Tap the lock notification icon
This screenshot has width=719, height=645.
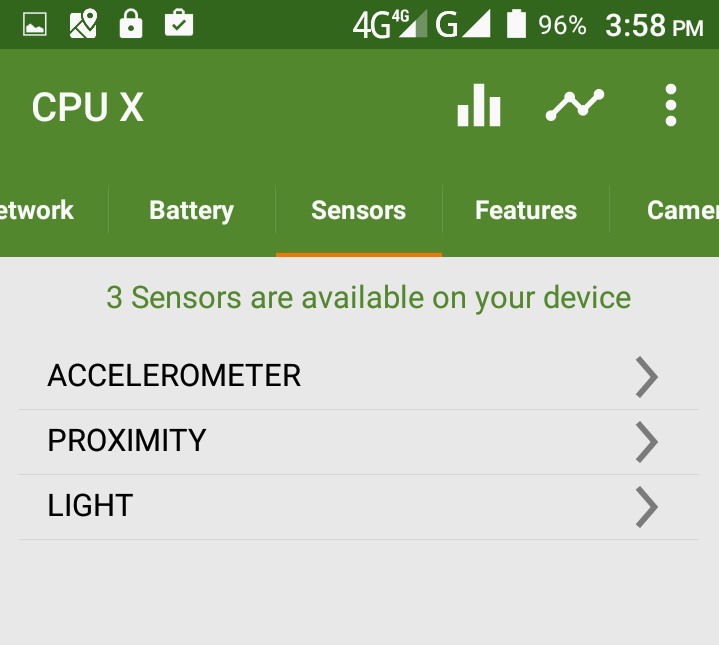coord(131,24)
